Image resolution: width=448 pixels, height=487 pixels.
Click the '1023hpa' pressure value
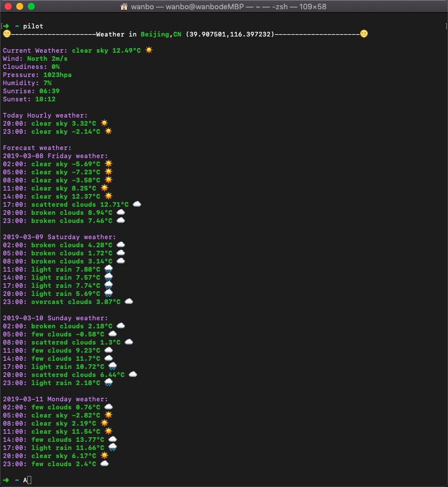click(x=57, y=75)
